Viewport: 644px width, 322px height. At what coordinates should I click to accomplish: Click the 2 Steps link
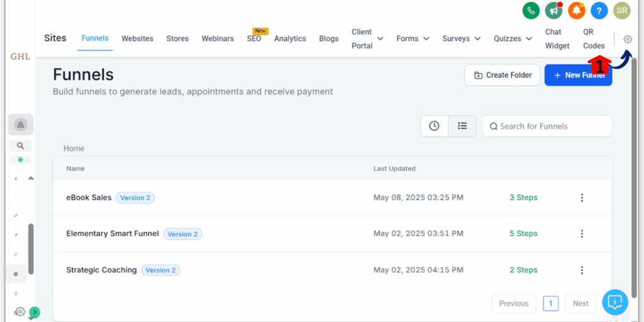pos(523,270)
